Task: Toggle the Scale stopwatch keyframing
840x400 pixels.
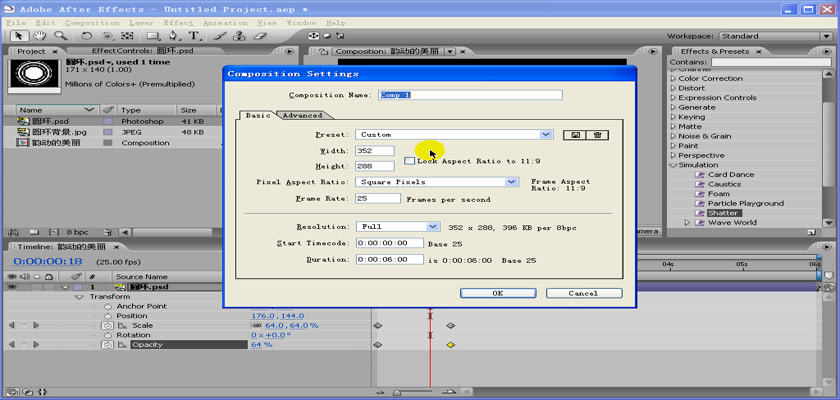Action: point(107,326)
